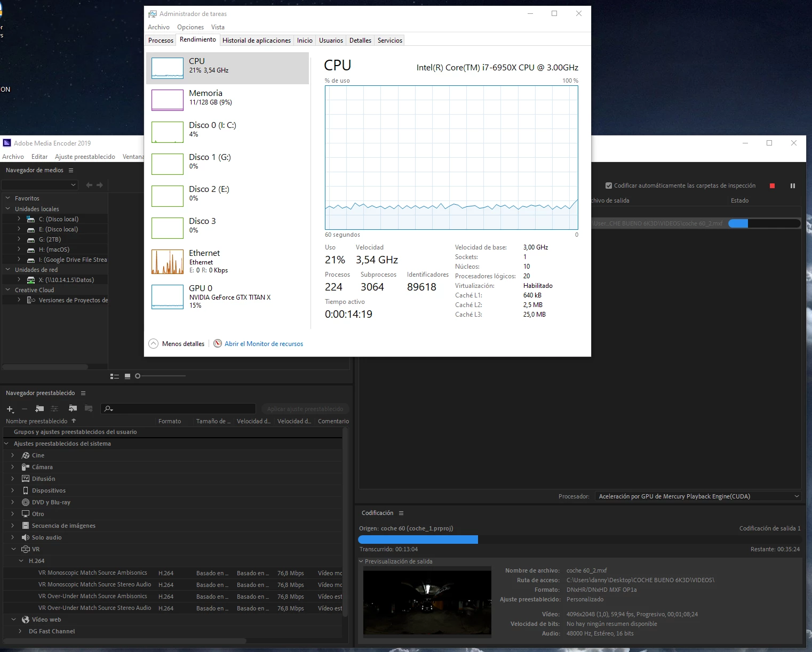Image resolution: width=812 pixels, height=652 pixels.
Task: Open Archivo menu in Media Encoder
Action: point(13,157)
